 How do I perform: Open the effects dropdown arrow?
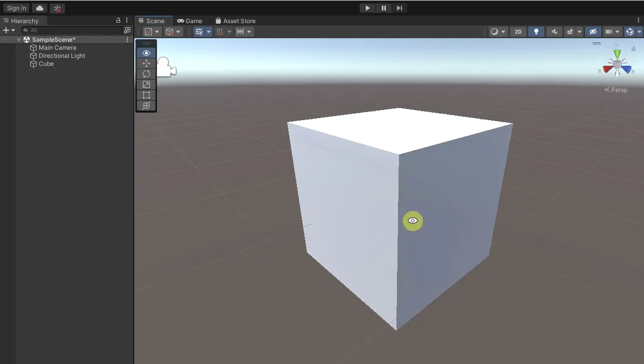tap(580, 32)
